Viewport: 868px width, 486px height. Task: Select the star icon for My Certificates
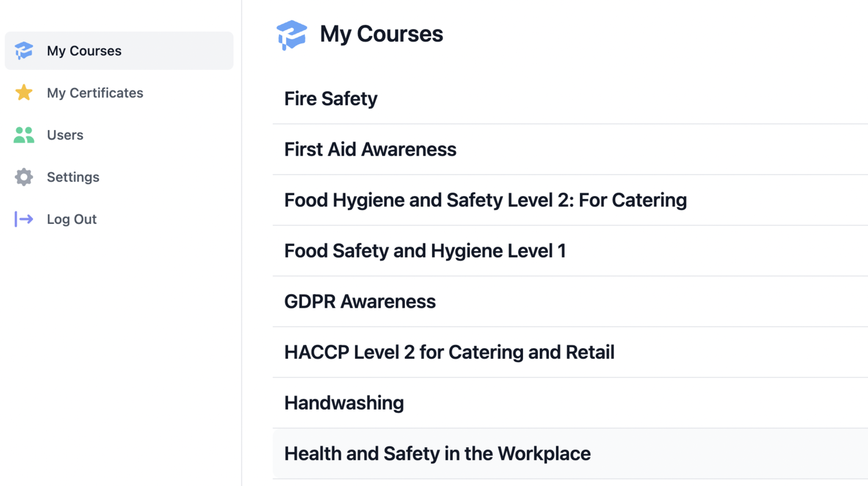(23, 93)
